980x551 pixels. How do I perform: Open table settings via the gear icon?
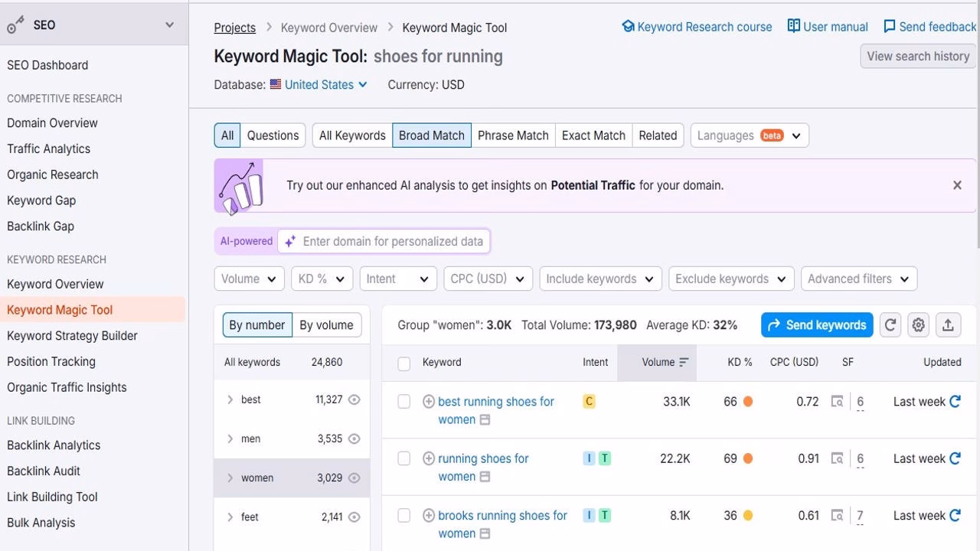(x=918, y=324)
